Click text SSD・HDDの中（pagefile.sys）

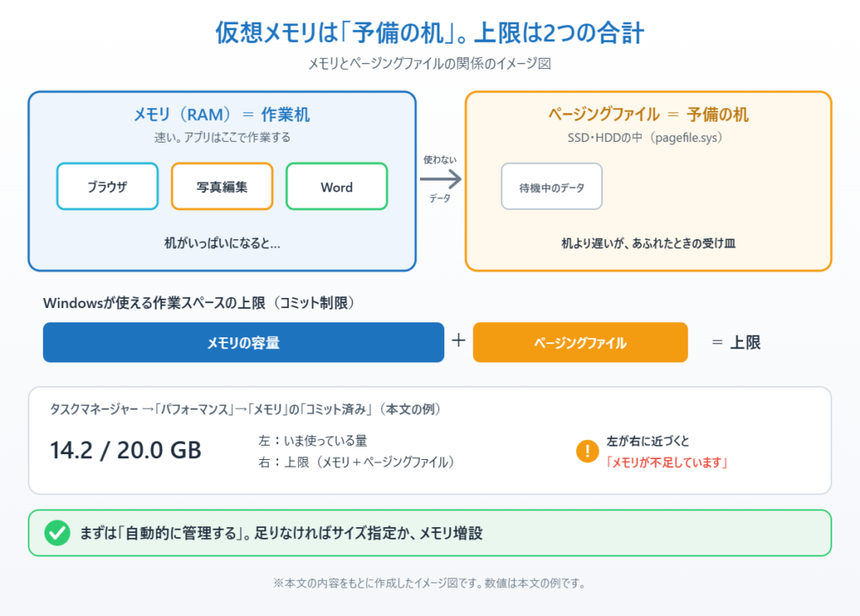pos(645,138)
